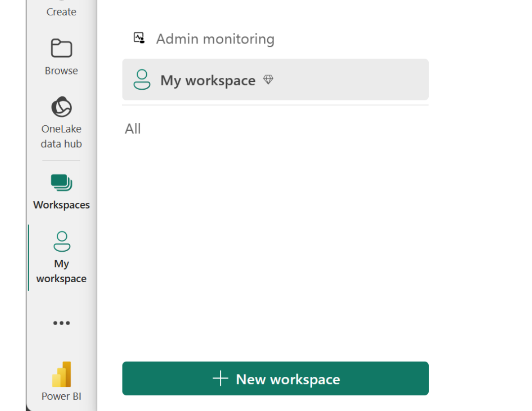532x411 pixels.
Task: Click the OneLake data hub text label
Action: 61,136
